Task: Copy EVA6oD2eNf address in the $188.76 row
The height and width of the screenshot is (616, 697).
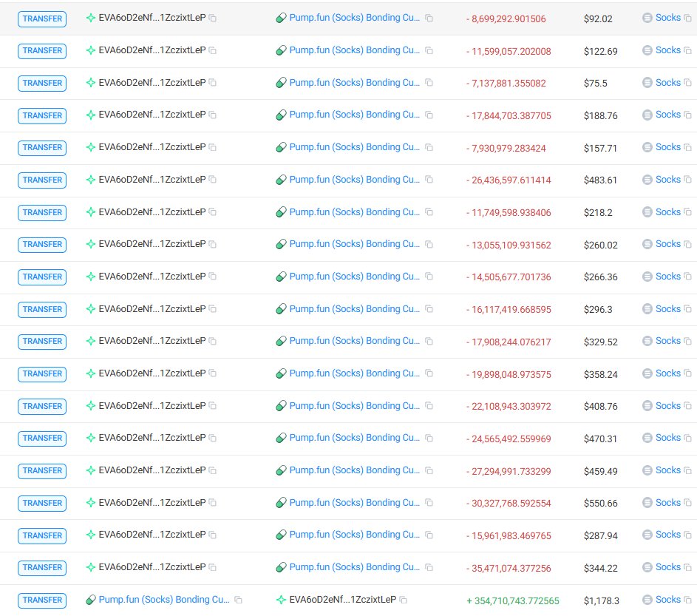Action: coord(213,115)
